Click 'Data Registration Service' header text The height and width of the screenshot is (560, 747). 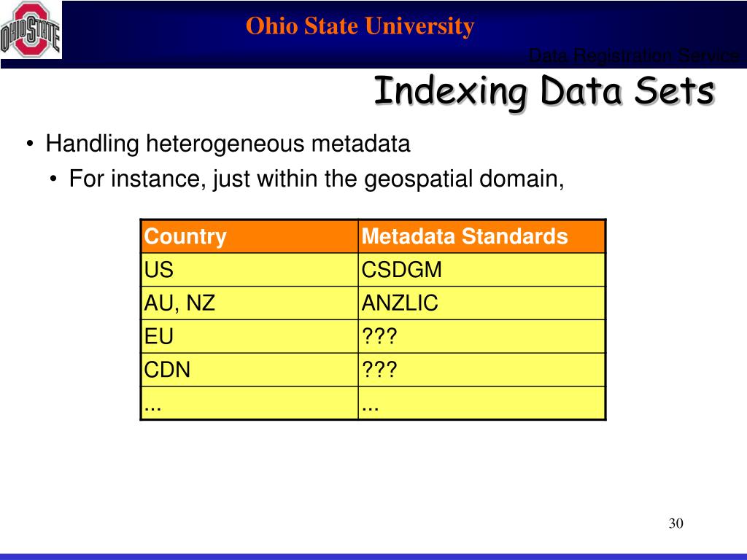click(635, 55)
